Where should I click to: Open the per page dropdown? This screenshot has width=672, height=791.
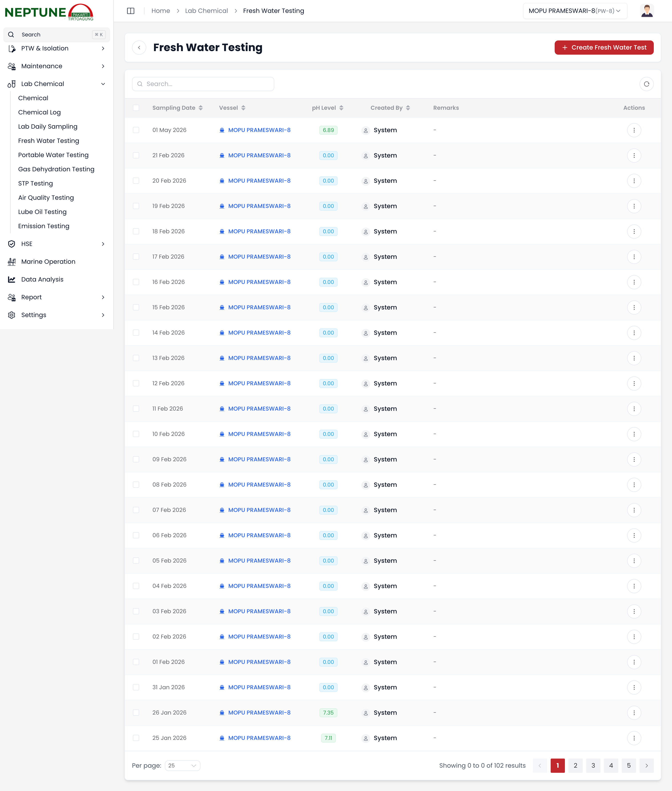182,765
